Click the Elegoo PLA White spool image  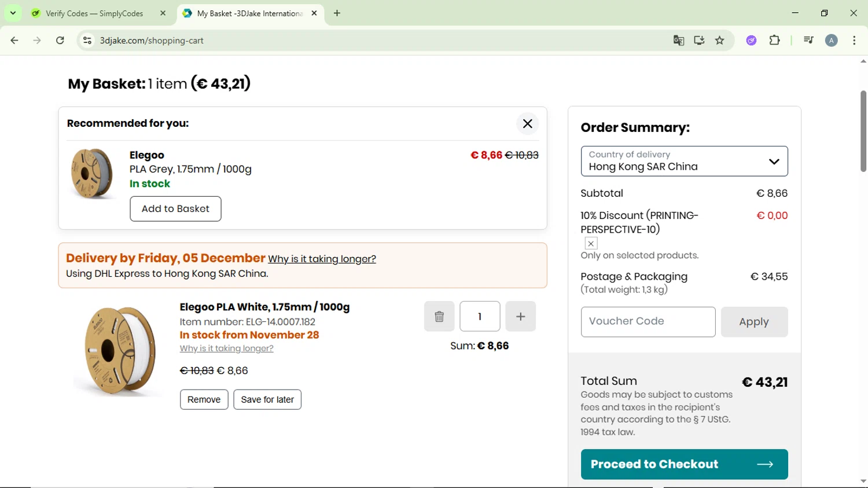(120, 351)
